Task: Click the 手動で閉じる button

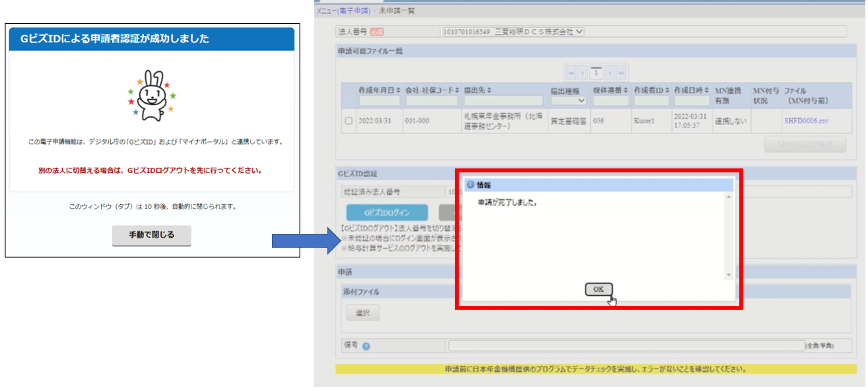Action: point(152,235)
